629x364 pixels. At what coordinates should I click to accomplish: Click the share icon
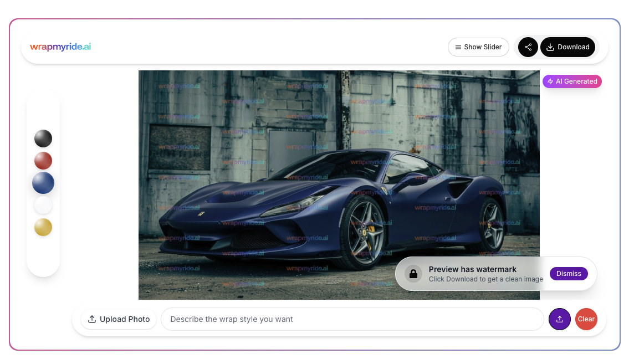528,47
